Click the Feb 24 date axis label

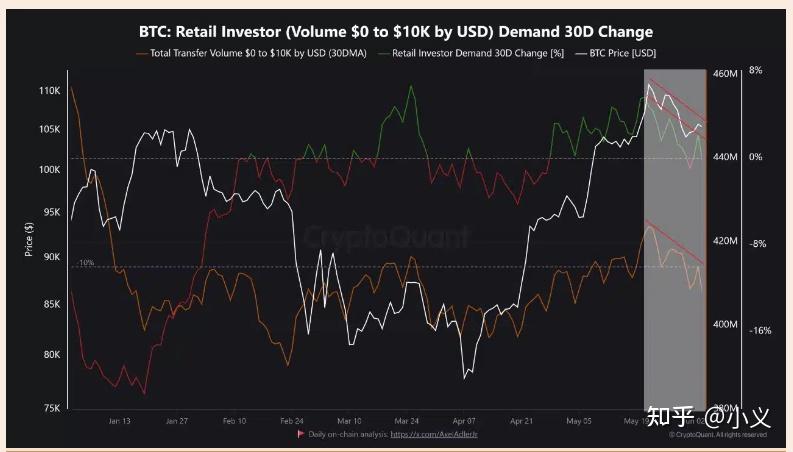pos(292,421)
